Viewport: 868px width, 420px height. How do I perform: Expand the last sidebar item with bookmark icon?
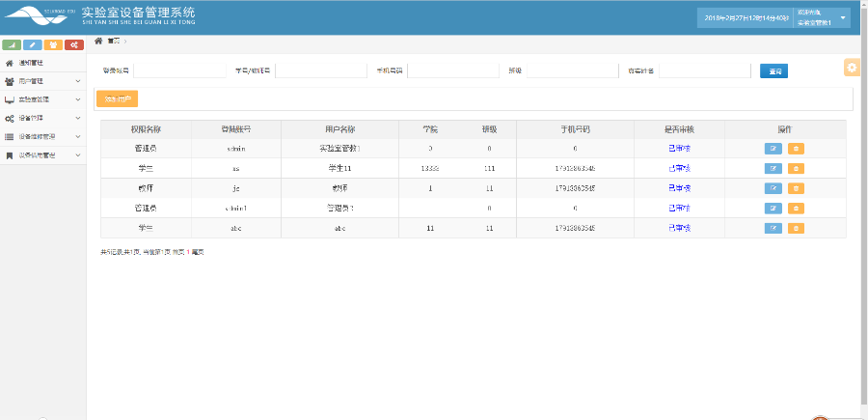click(42, 154)
